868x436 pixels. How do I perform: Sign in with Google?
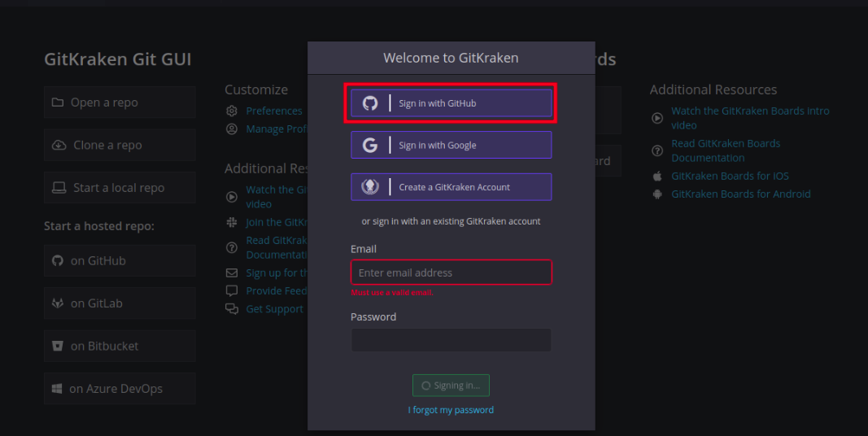click(x=451, y=145)
